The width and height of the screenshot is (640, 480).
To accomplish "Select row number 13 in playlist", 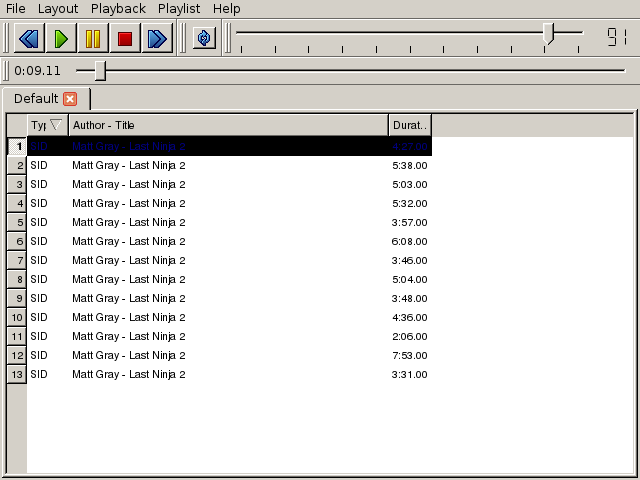I will (x=17, y=374).
